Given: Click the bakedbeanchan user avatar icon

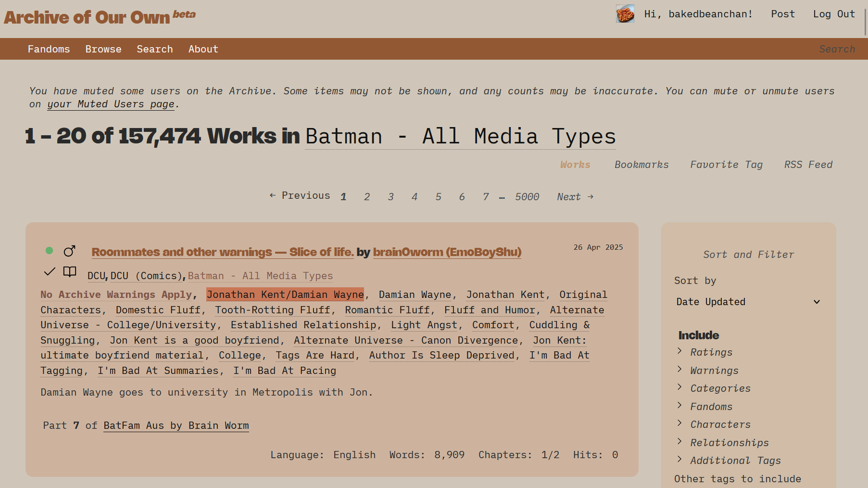Looking at the screenshot, I should (x=625, y=14).
